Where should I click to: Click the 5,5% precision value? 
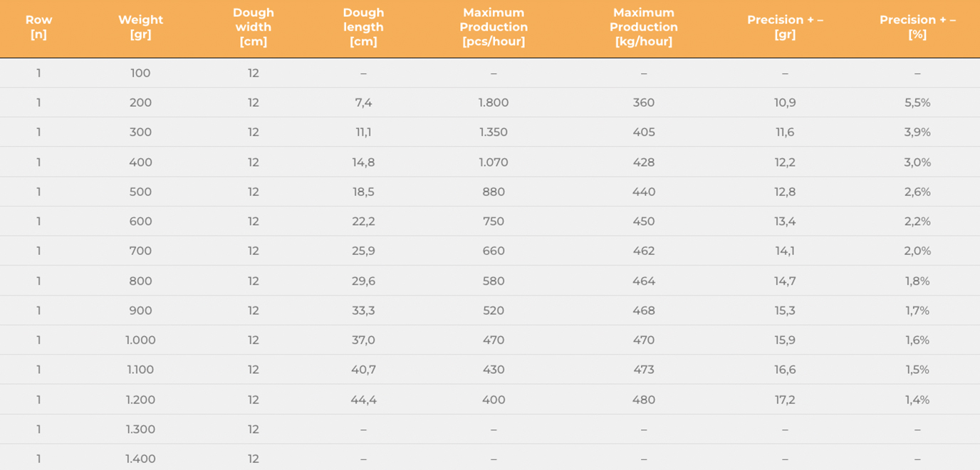pos(917,103)
